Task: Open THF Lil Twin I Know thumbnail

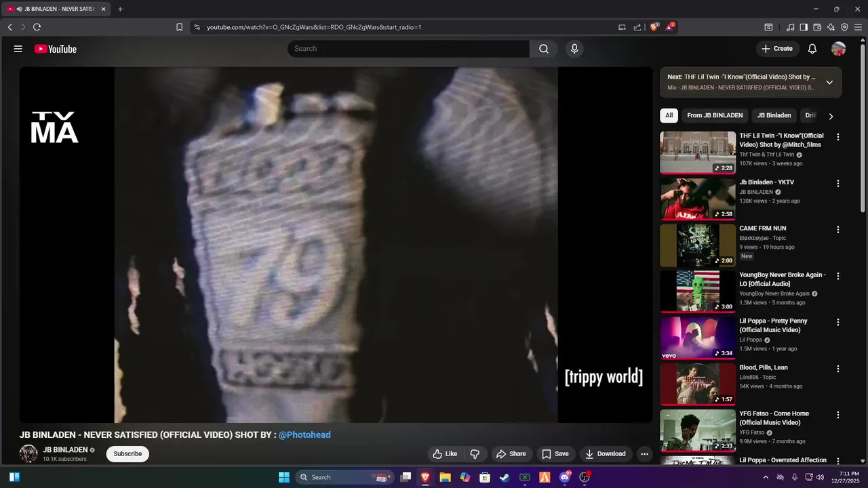Action: click(698, 152)
